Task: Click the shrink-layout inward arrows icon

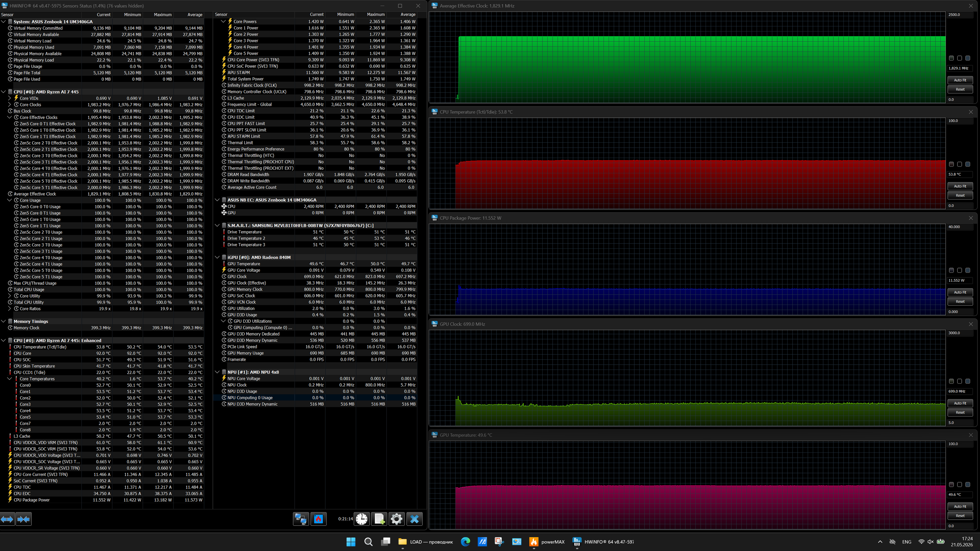Action: (24, 519)
